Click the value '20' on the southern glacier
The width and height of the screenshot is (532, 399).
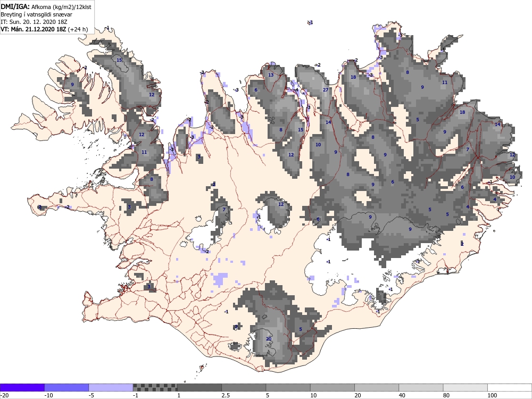pos(269,339)
